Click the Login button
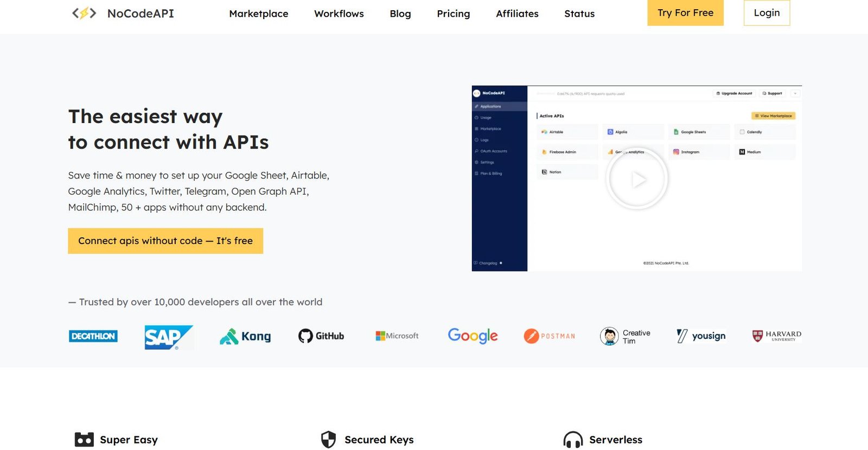 (x=767, y=12)
